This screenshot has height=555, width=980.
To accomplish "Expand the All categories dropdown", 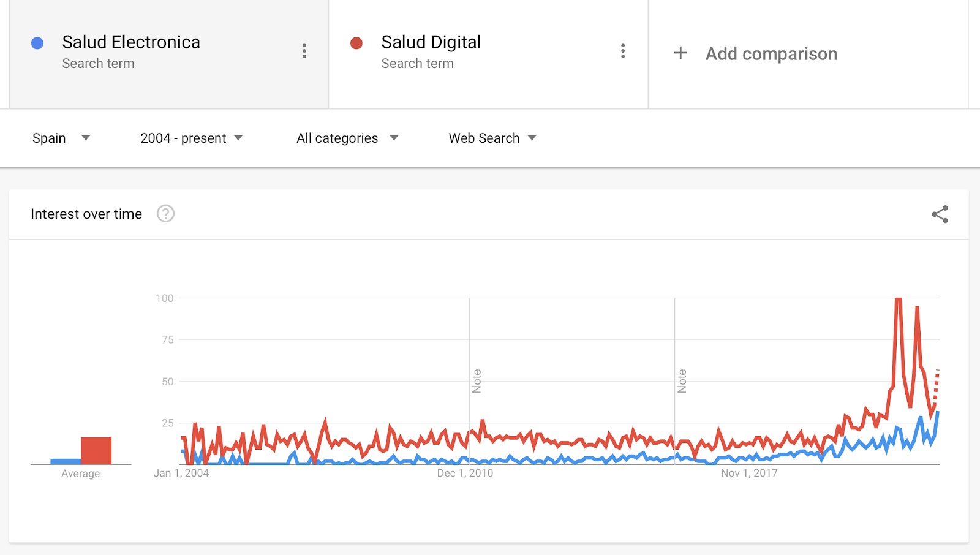I will (347, 138).
